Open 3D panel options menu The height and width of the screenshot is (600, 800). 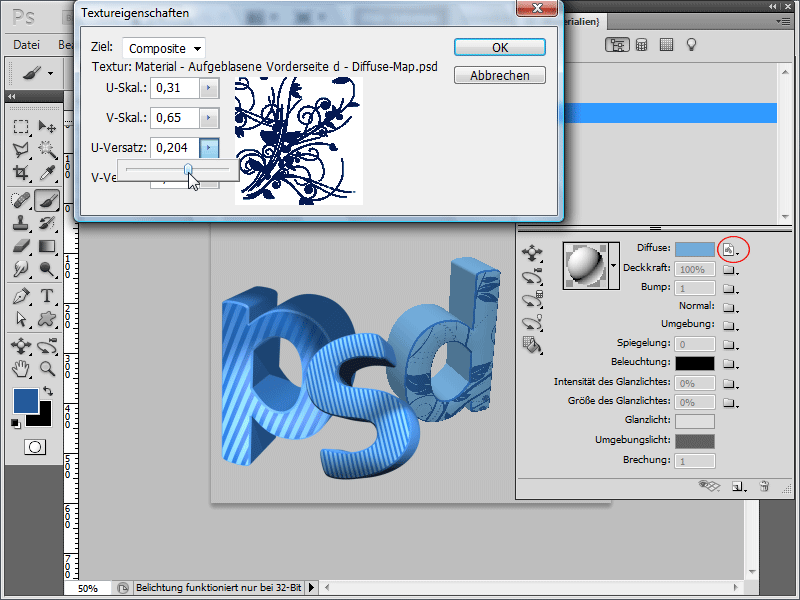(782, 21)
